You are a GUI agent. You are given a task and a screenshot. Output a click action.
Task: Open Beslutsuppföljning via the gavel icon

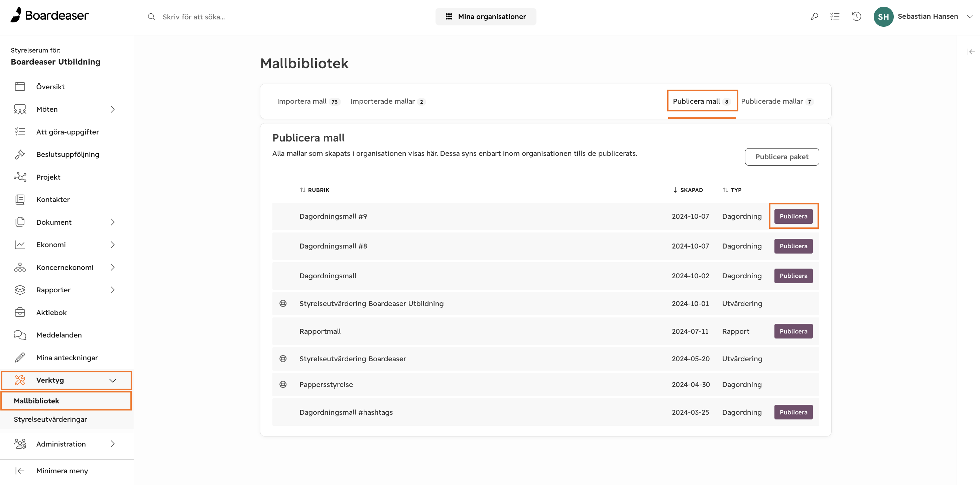tap(20, 154)
